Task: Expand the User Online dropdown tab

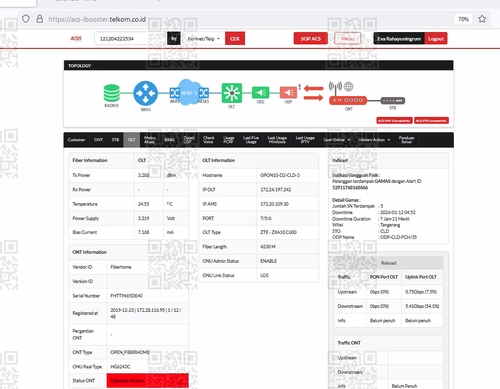Action: point(337,140)
